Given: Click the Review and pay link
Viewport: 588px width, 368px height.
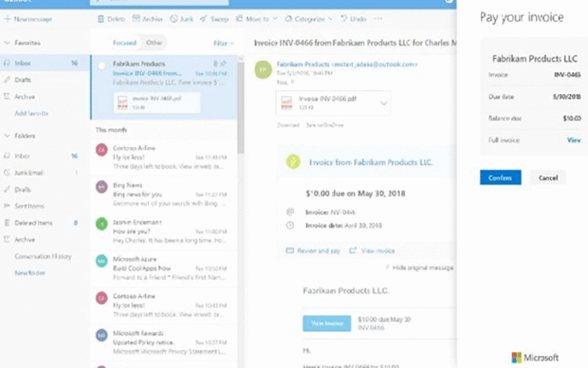Looking at the screenshot, I should [318, 251].
